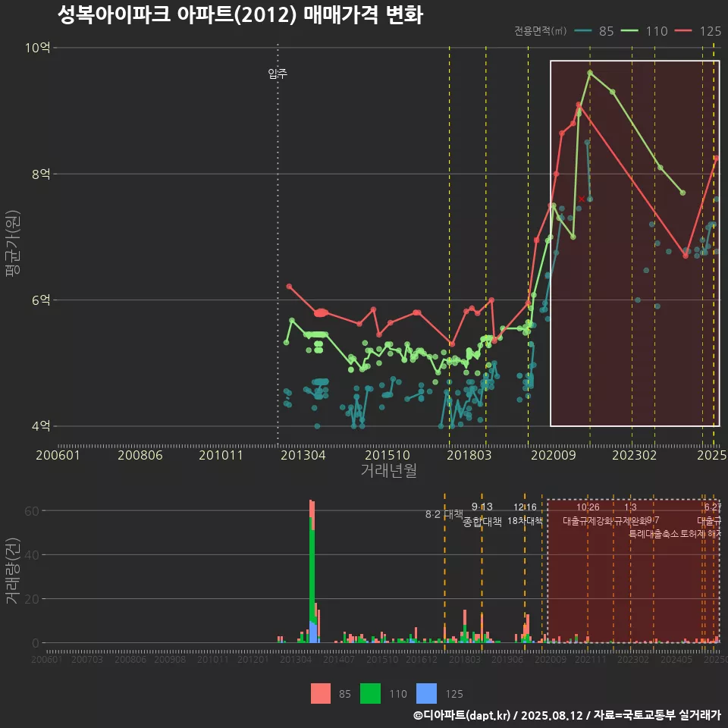This screenshot has height=728, width=728.
Task: Click the 10·26 annotation label
Action: tap(588, 507)
